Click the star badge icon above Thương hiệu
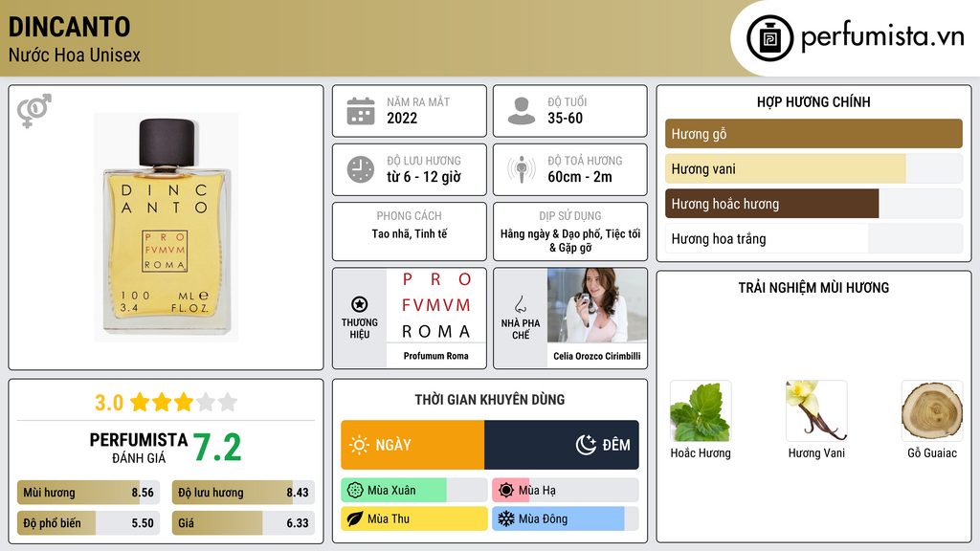Screen dimensions: 980x551 click(360, 304)
